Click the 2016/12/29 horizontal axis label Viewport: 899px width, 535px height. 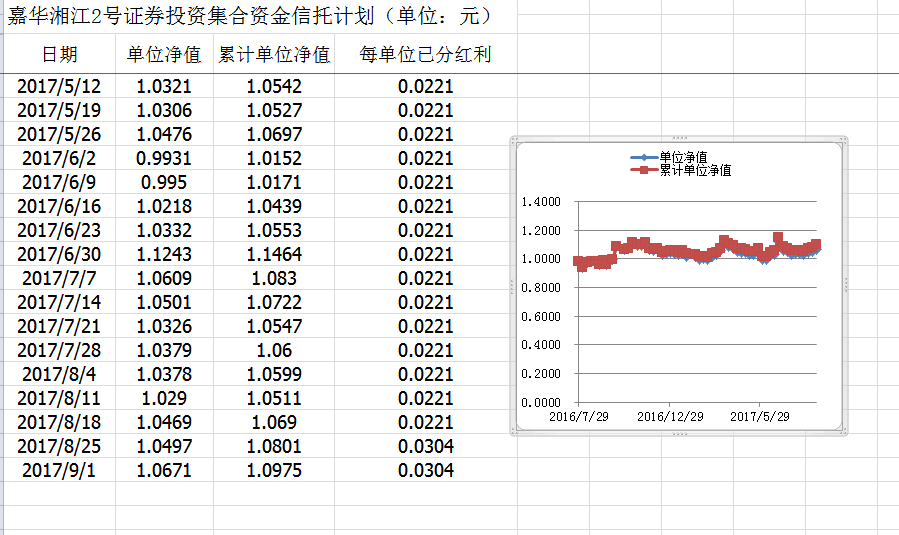click(670, 416)
